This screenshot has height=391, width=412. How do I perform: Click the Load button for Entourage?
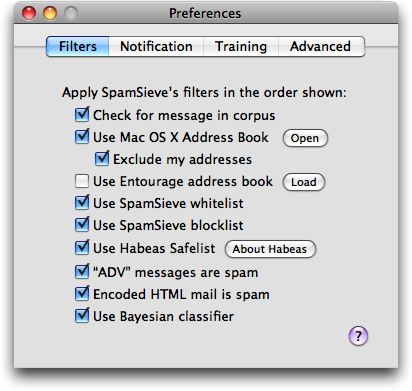pyautogui.click(x=304, y=182)
